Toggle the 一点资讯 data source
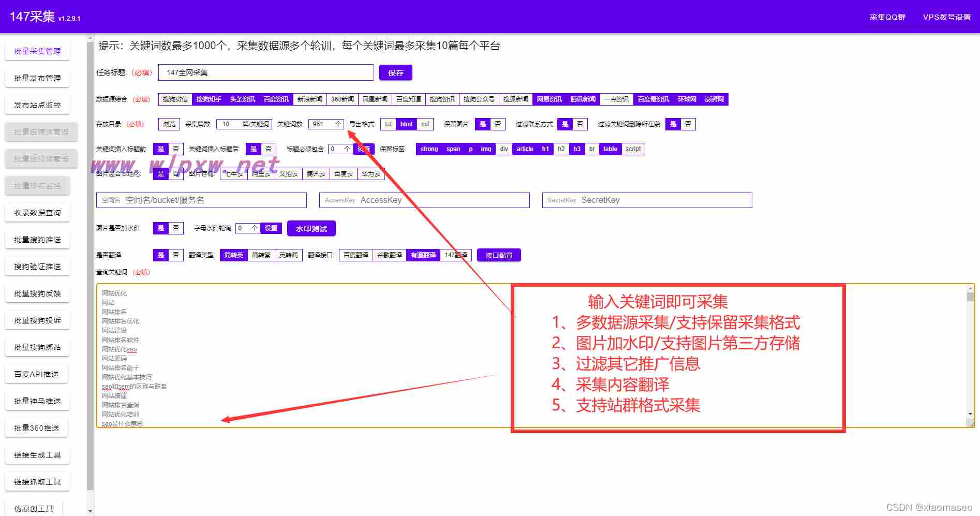 (x=617, y=99)
